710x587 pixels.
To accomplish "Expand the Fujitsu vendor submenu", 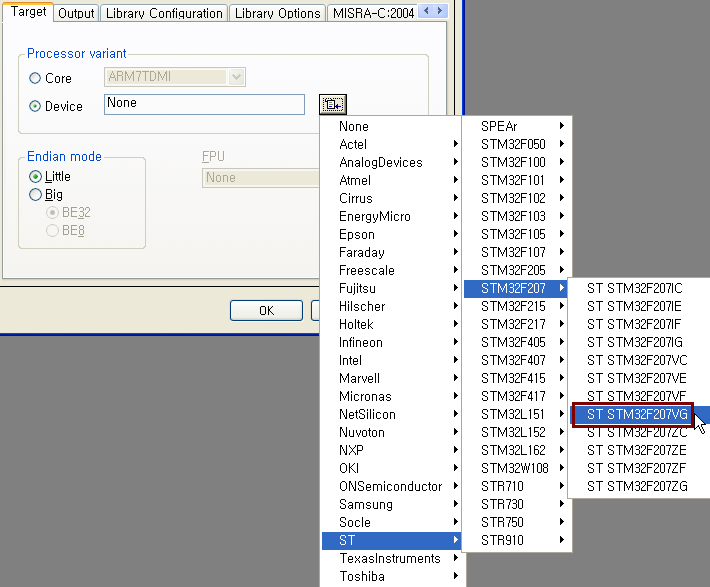I will tap(391, 289).
